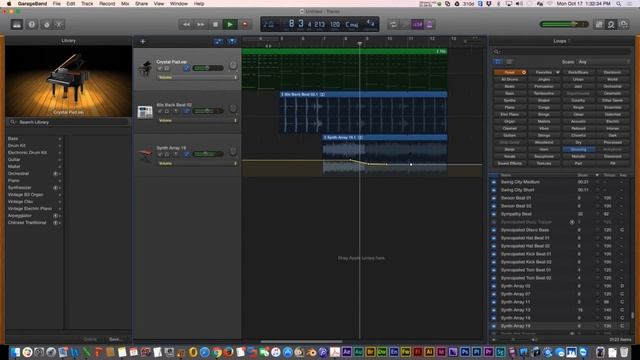Open the Quick Help question-mark button
Screen dimensions: 640x360
(31, 24)
